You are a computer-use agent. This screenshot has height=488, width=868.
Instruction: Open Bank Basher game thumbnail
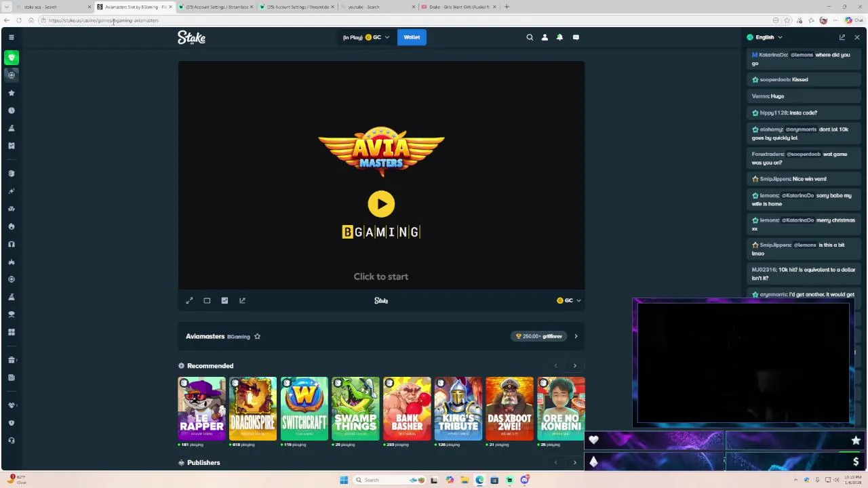(x=407, y=409)
